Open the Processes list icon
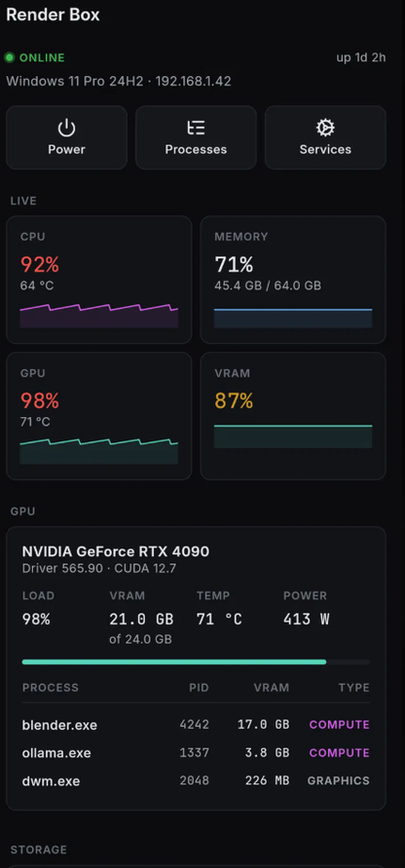This screenshot has height=868, width=405. click(x=196, y=129)
